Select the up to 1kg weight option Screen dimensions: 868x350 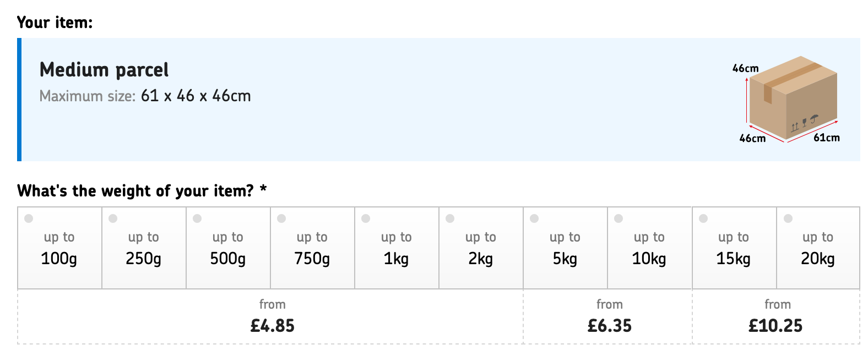(x=397, y=248)
